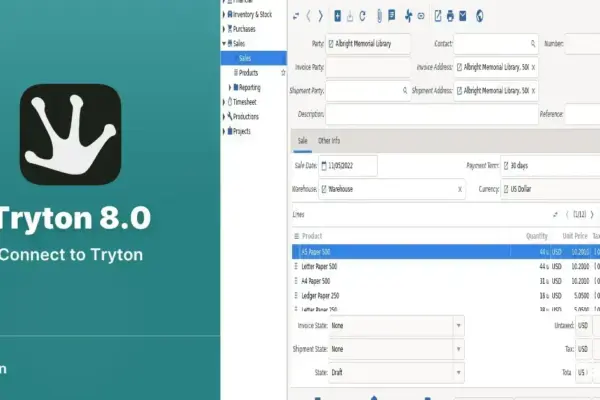Open the Warehouse record icon
The height and width of the screenshot is (400, 600).
324,189
